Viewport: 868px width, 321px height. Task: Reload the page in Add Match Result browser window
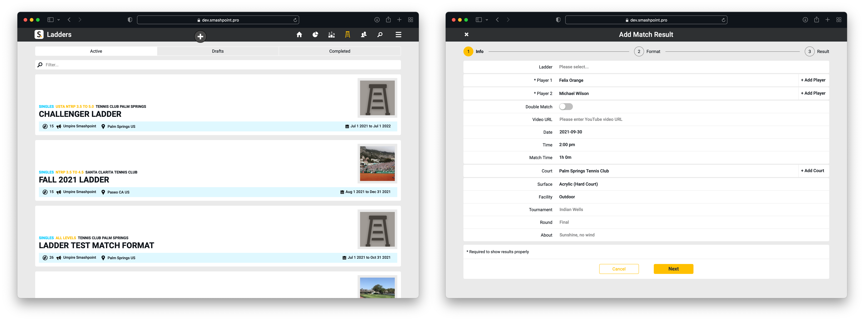(723, 20)
